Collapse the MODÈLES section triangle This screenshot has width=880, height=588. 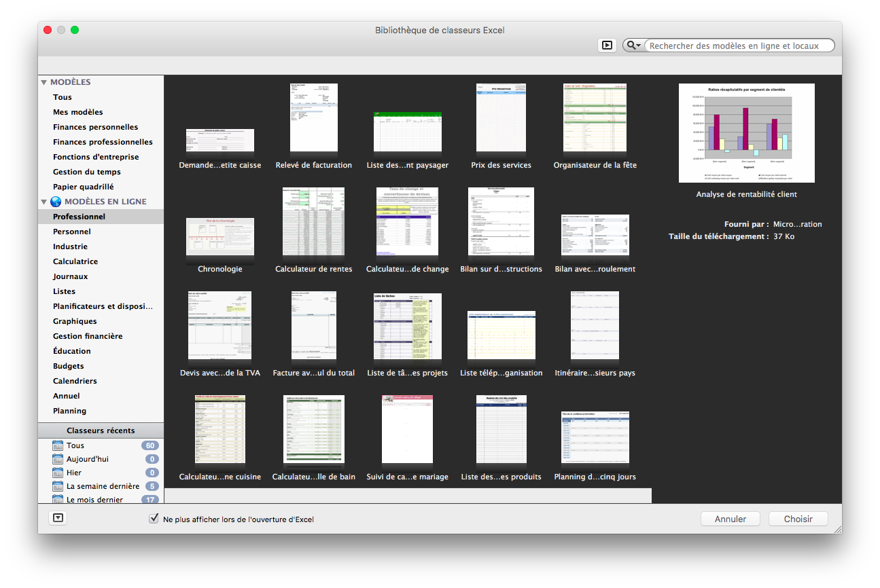(45, 81)
